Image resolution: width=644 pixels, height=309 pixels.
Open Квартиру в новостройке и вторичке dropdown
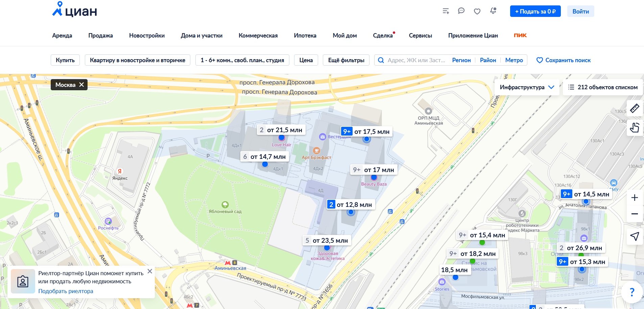pos(138,60)
